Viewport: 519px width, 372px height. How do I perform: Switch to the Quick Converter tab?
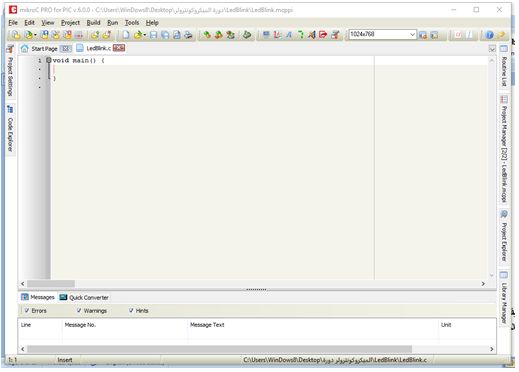[84, 297]
